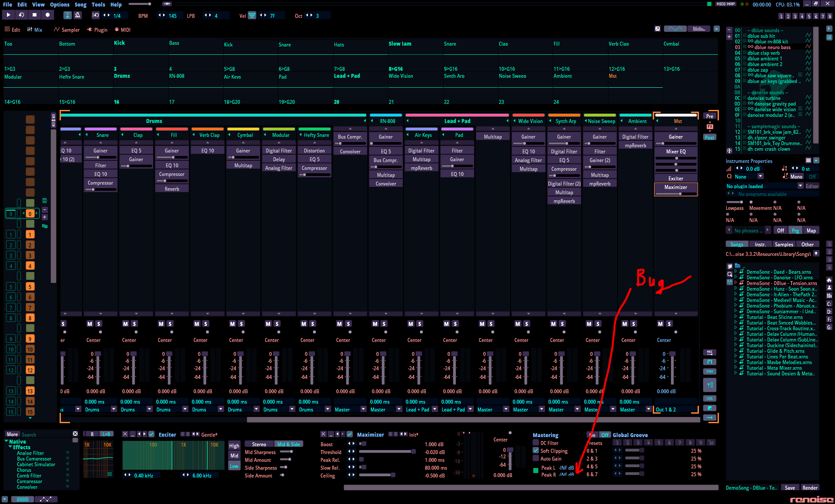
Task: Click the More effects button
Action: (x=12, y=434)
